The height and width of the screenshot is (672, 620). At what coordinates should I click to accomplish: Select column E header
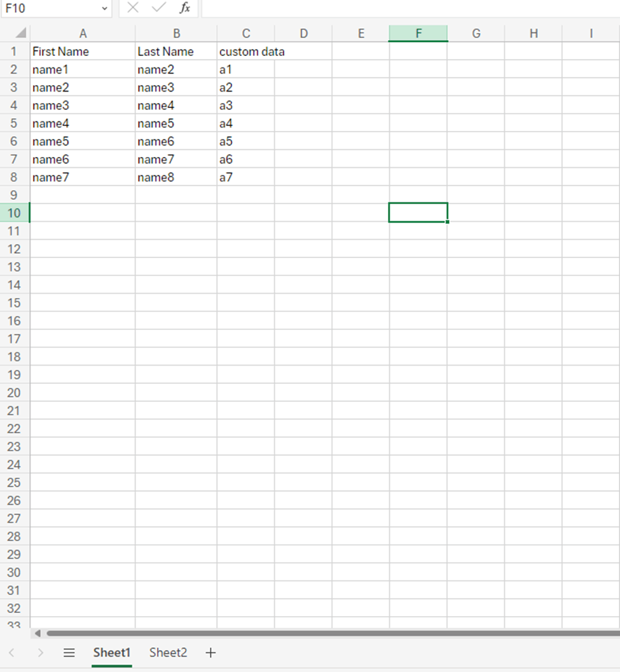tap(361, 34)
